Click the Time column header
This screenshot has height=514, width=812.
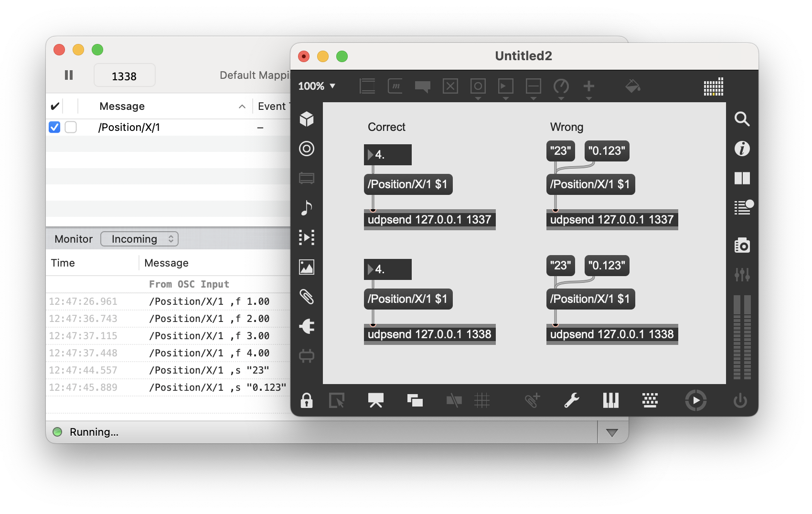[93, 263]
